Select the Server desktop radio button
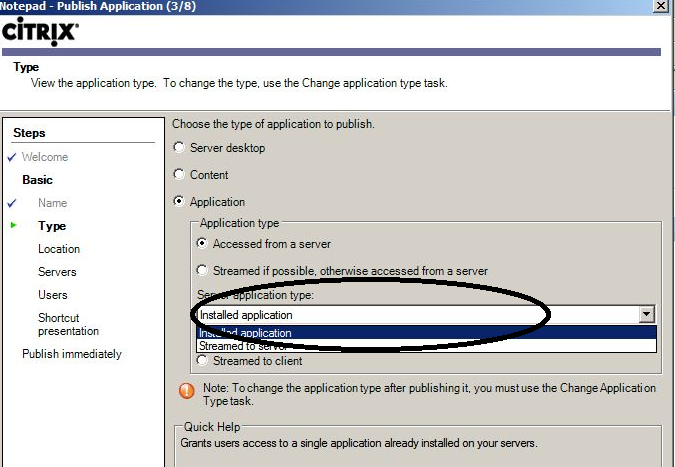Image resolution: width=675 pixels, height=467 pixels. point(179,148)
